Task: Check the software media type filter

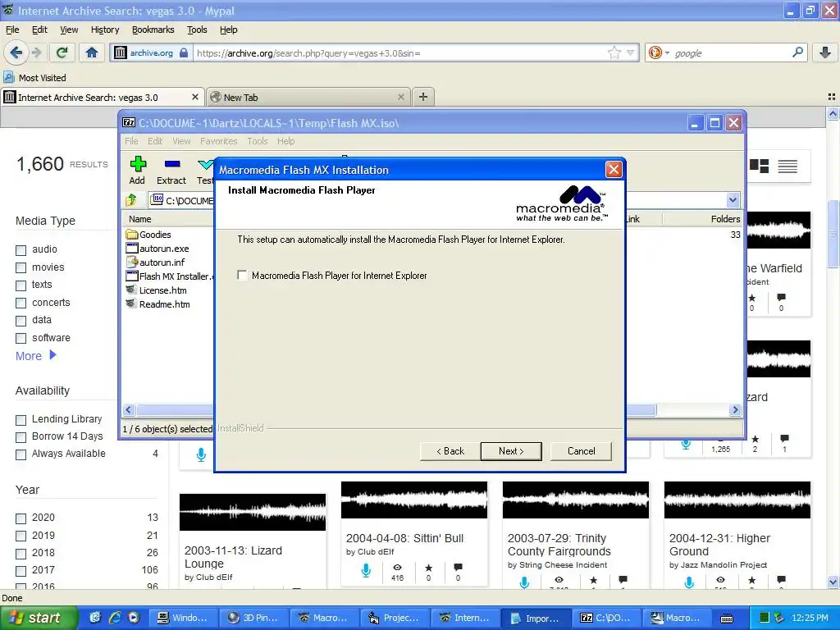Action: click(21, 339)
